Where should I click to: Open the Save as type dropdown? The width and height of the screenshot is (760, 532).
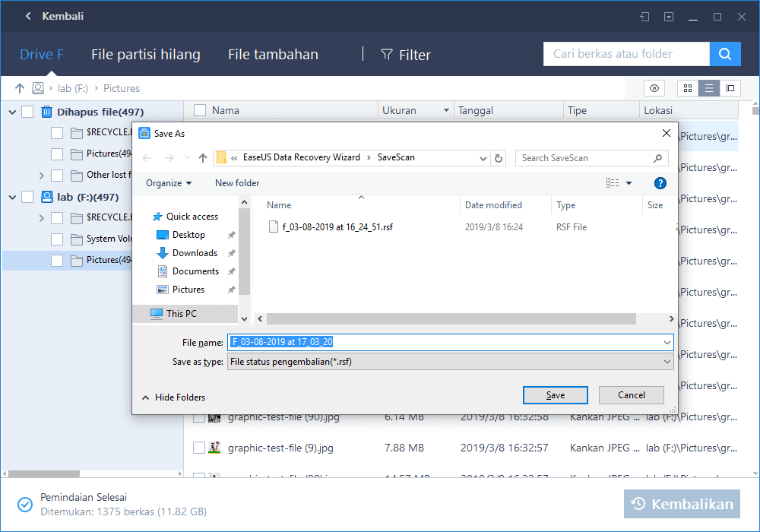(x=668, y=361)
